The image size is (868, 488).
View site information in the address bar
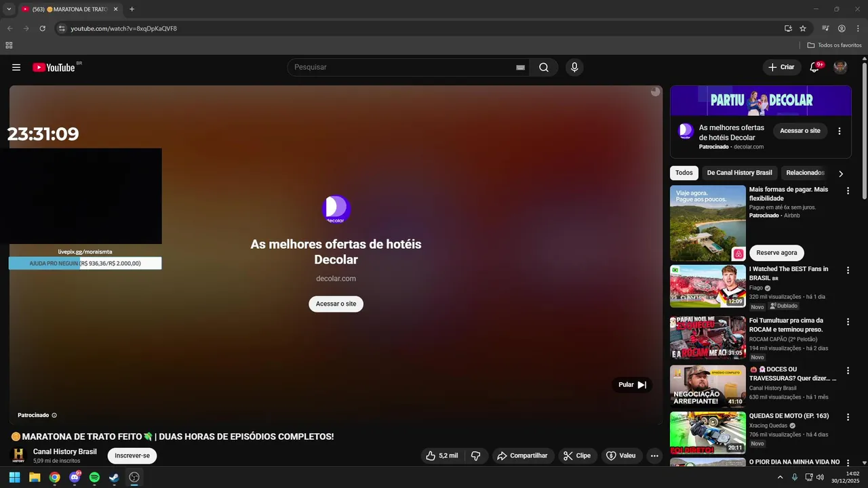[62, 28]
